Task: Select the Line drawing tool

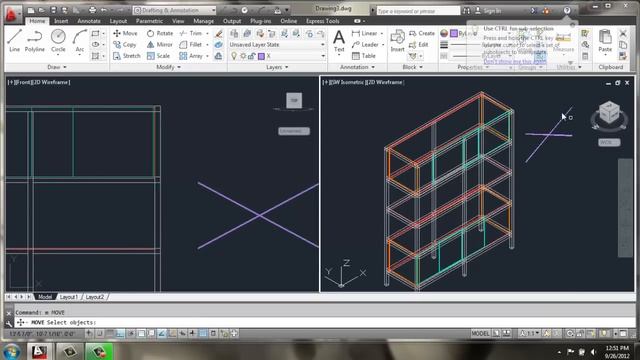Action: pos(14,40)
